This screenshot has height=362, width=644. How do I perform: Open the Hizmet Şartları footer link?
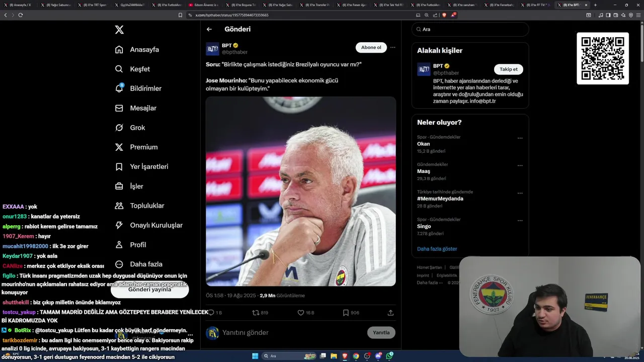429,267
